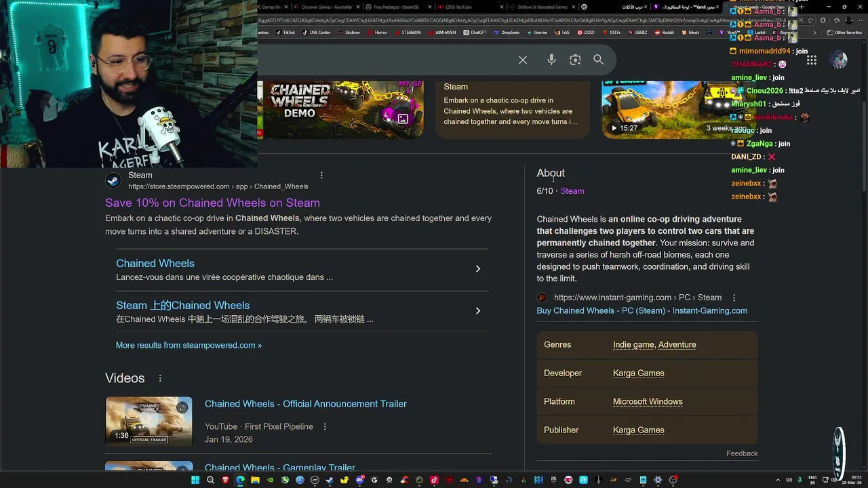Open Karga Games link in Developer row
This screenshot has width=868, height=488.
(x=638, y=373)
